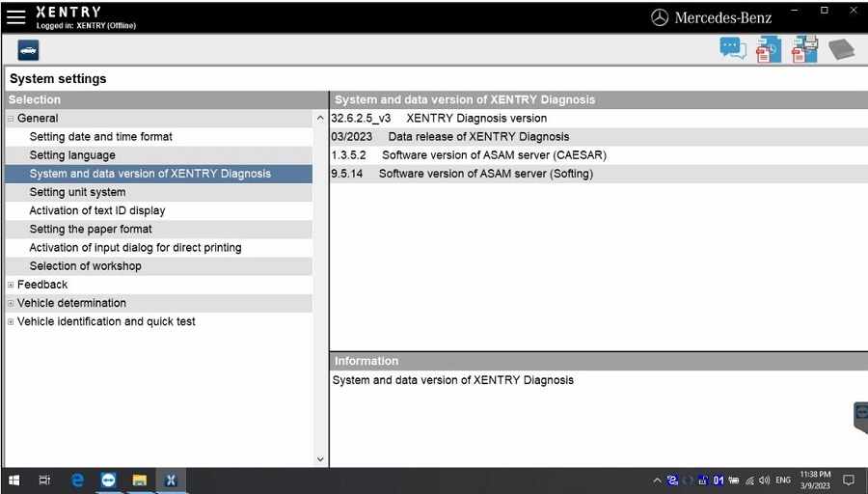Click the 'Selection' panel header

[166, 99]
